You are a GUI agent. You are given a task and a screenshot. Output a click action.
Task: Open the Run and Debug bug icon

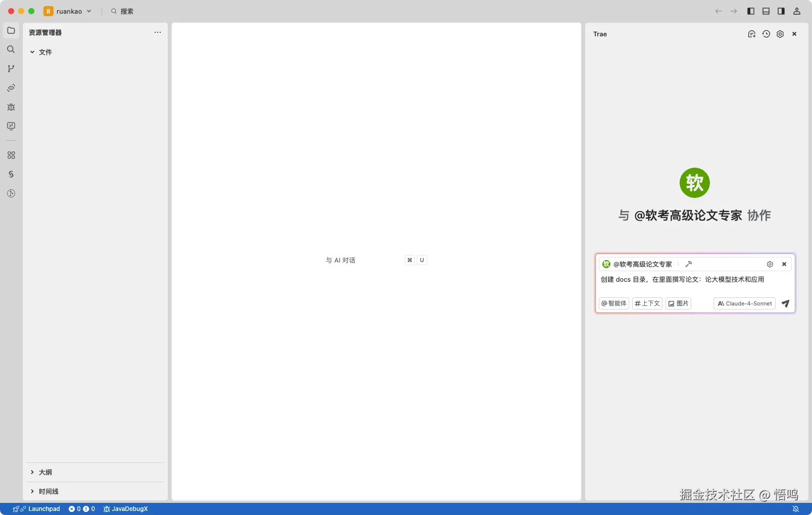click(11, 107)
